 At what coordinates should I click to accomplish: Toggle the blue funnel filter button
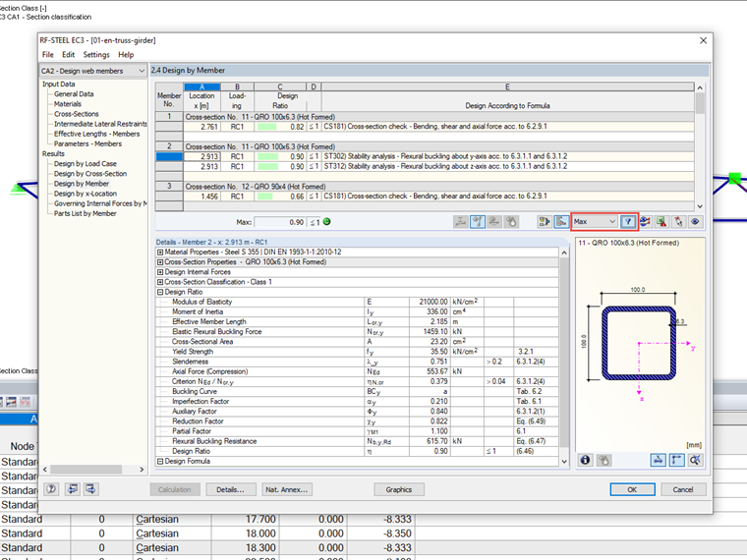(628, 221)
